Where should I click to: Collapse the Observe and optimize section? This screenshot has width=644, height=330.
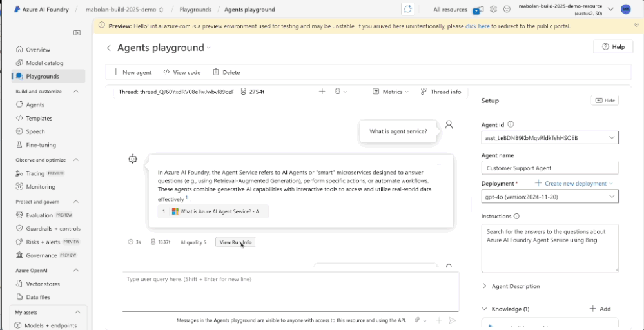[76, 160]
